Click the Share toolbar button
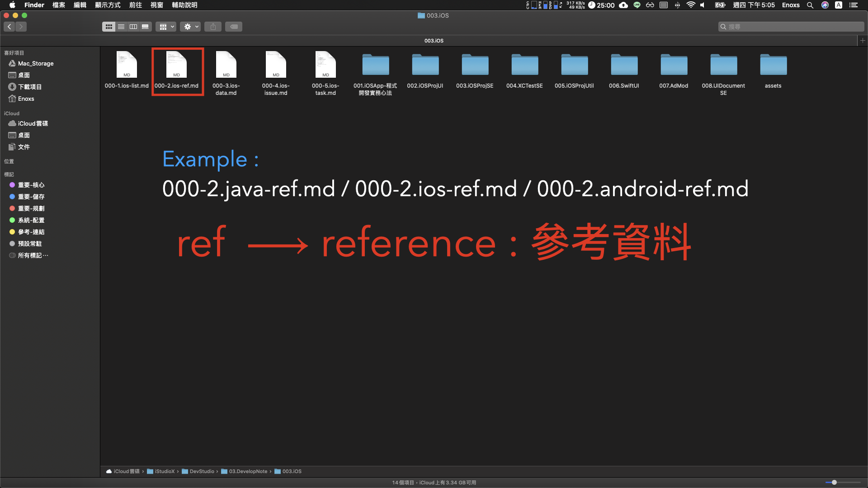 coord(213,27)
